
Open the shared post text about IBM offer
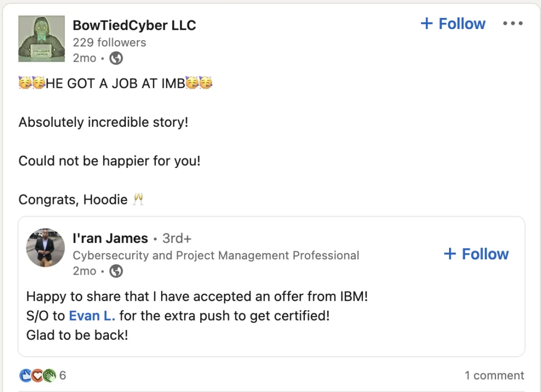pos(197,296)
